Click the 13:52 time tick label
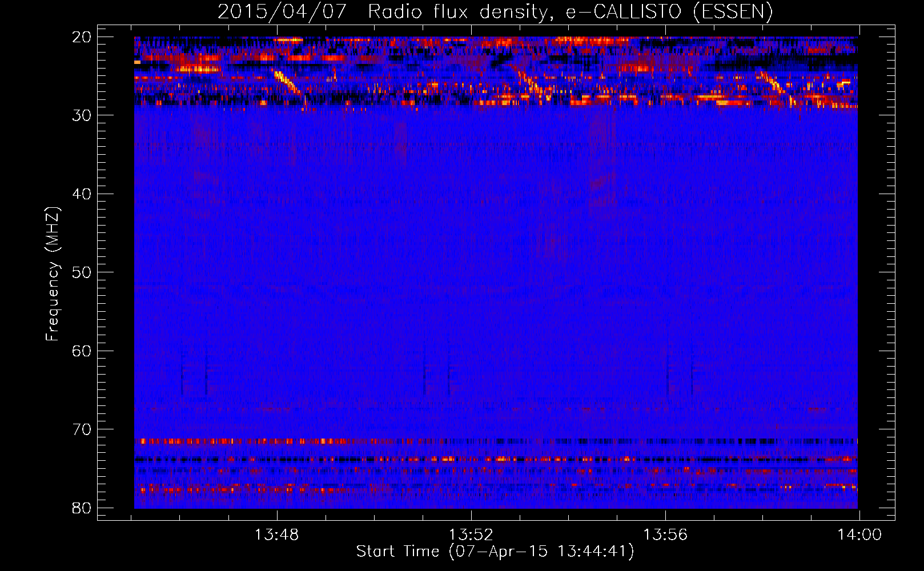 [471, 535]
